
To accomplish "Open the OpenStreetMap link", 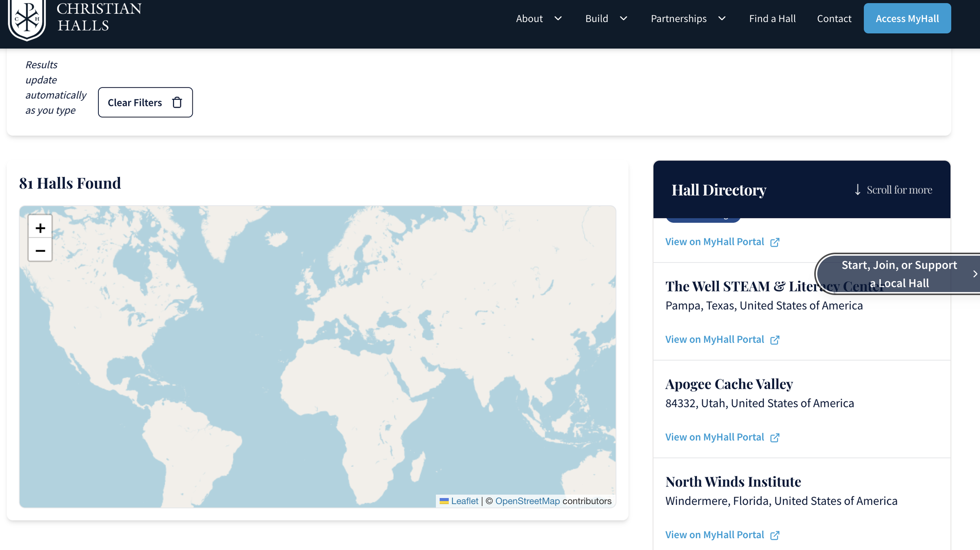I will click(x=527, y=501).
